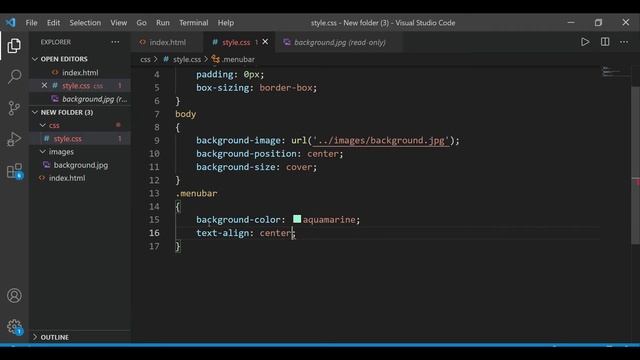Open the Run menu
640x360 pixels.
coord(162,23)
